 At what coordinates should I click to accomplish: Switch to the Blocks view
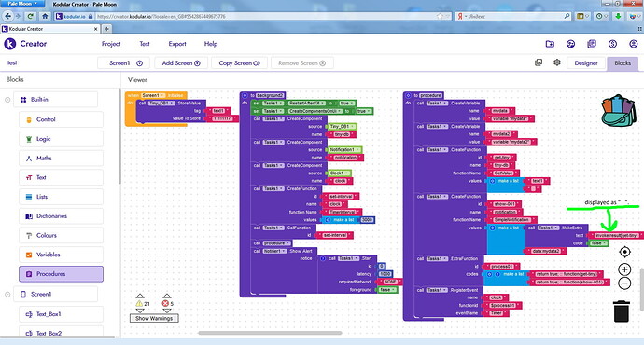623,63
